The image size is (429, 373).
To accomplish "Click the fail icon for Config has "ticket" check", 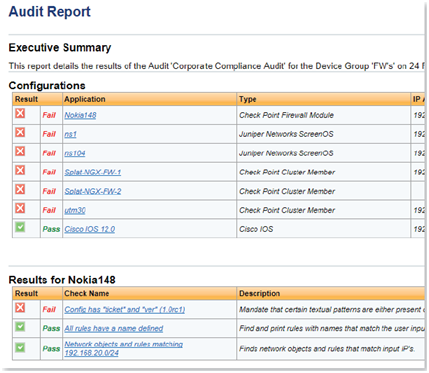I will [x=20, y=307].
